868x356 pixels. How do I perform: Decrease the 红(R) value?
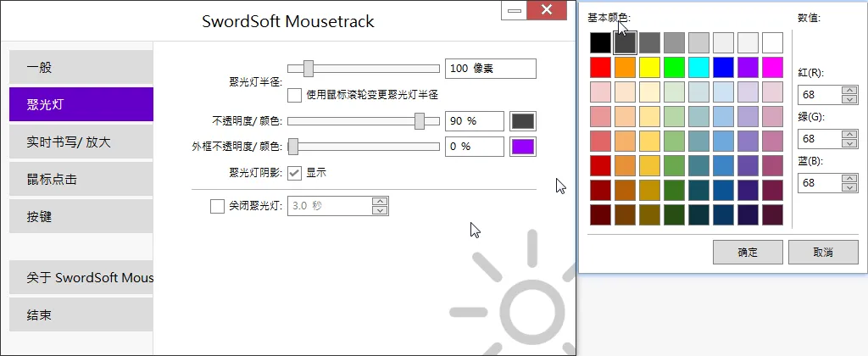click(849, 99)
